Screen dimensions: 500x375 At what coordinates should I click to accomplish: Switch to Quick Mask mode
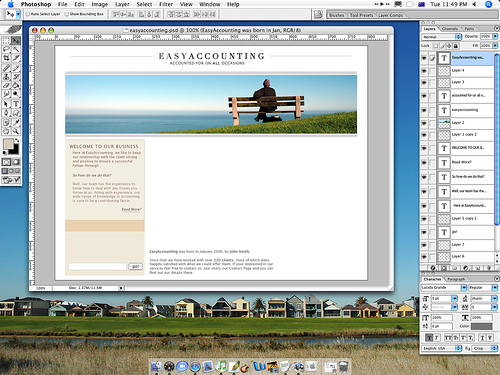[16, 162]
